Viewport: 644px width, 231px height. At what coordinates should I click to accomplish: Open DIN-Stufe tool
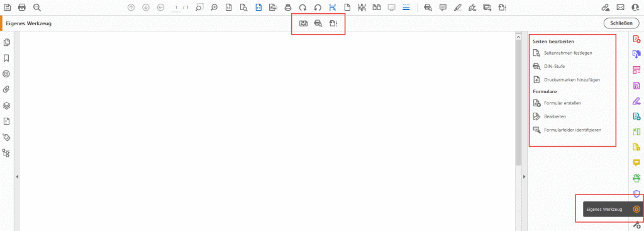pyautogui.click(x=551, y=66)
